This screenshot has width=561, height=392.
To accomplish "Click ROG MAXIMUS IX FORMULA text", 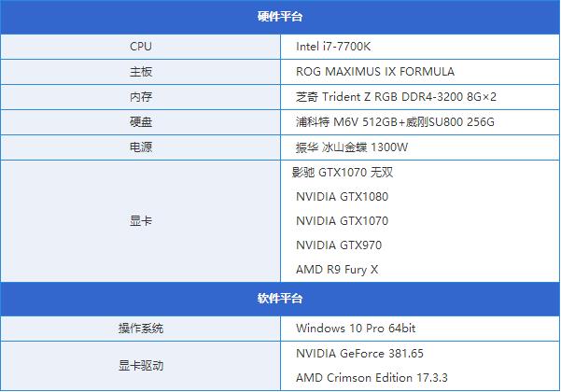I will click(x=375, y=72).
